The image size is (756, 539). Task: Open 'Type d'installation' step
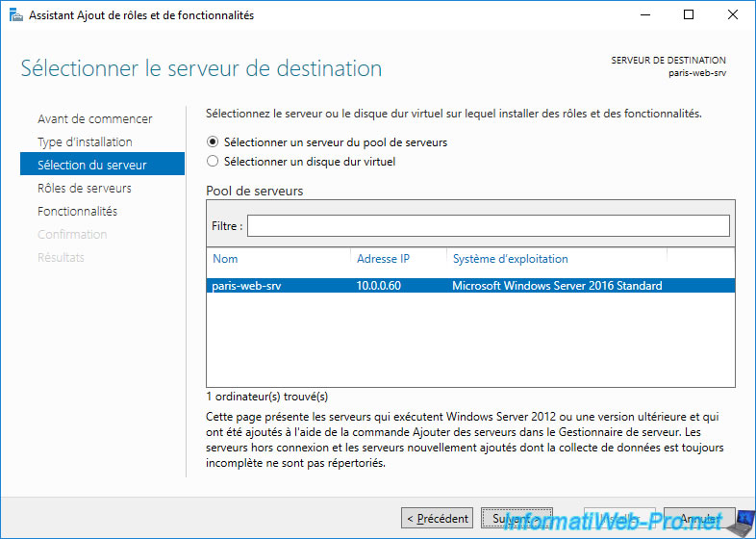(85, 141)
